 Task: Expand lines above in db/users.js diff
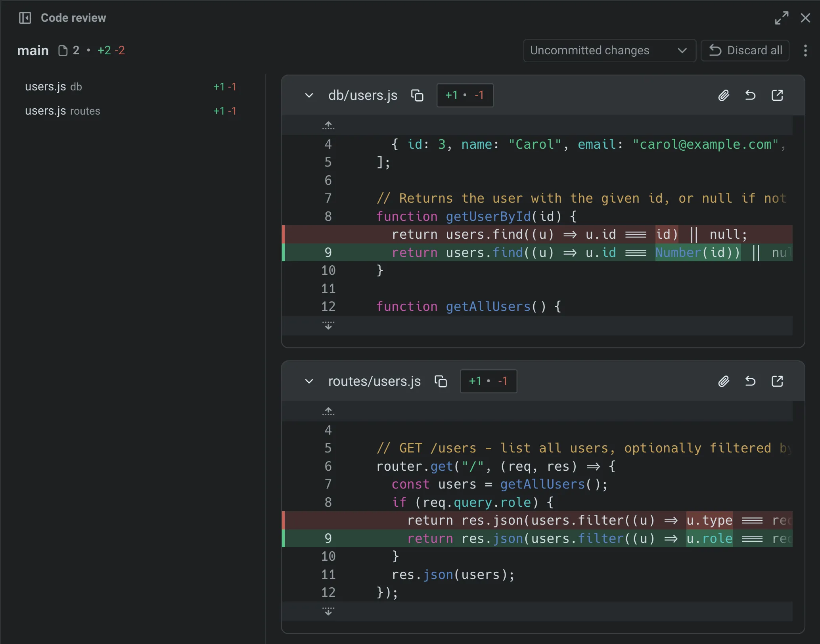[328, 125]
